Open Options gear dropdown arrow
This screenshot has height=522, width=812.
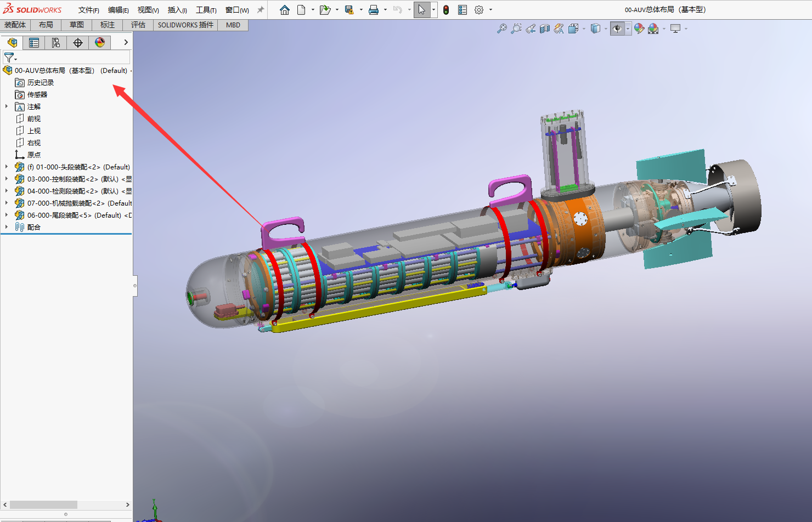click(490, 10)
